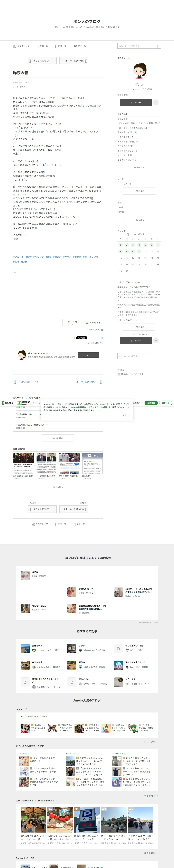Expand same-theme articles with もっと見る
The image size is (174, 868).
[58, 438]
